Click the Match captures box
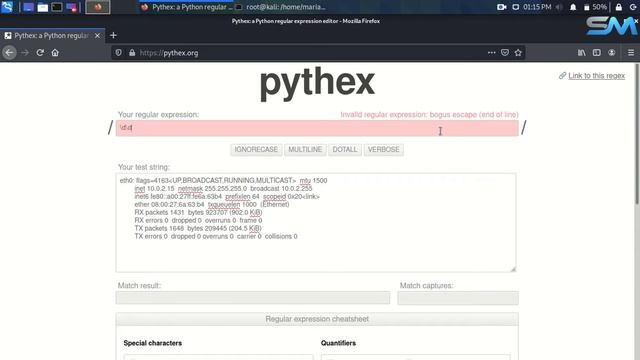 click(x=458, y=298)
